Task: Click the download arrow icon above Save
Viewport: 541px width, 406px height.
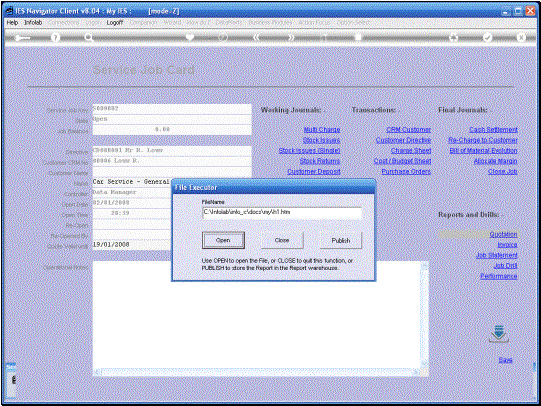Action: click(x=499, y=334)
